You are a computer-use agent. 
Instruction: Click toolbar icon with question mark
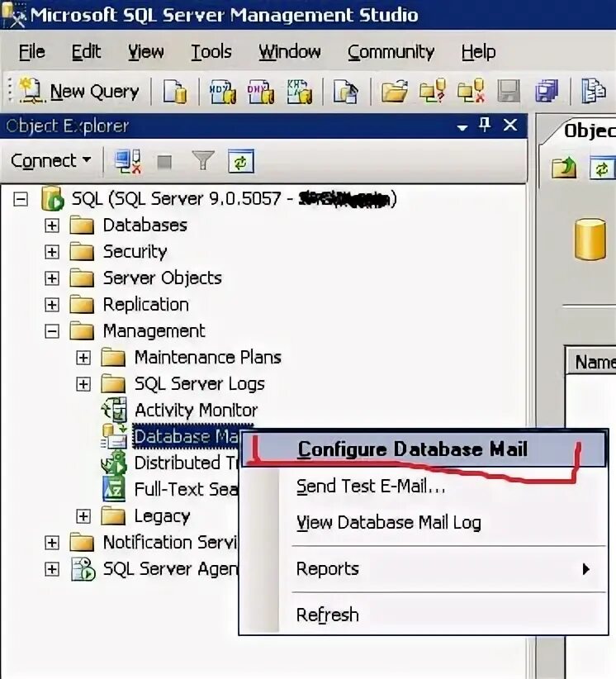tap(433, 92)
